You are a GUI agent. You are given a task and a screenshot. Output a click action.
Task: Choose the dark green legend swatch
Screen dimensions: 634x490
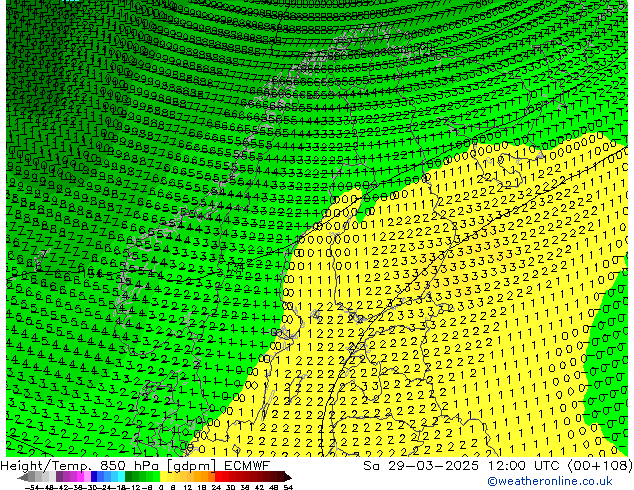(131, 477)
